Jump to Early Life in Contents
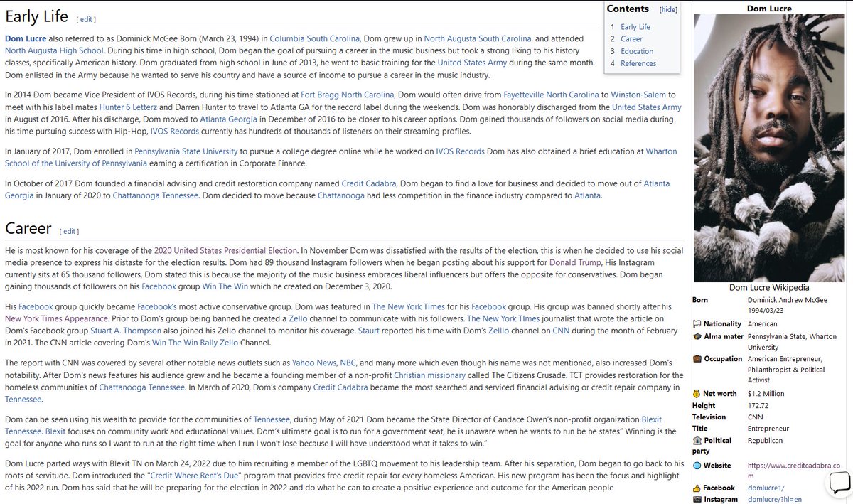Image resolution: width=853 pixels, height=504 pixels. point(635,27)
